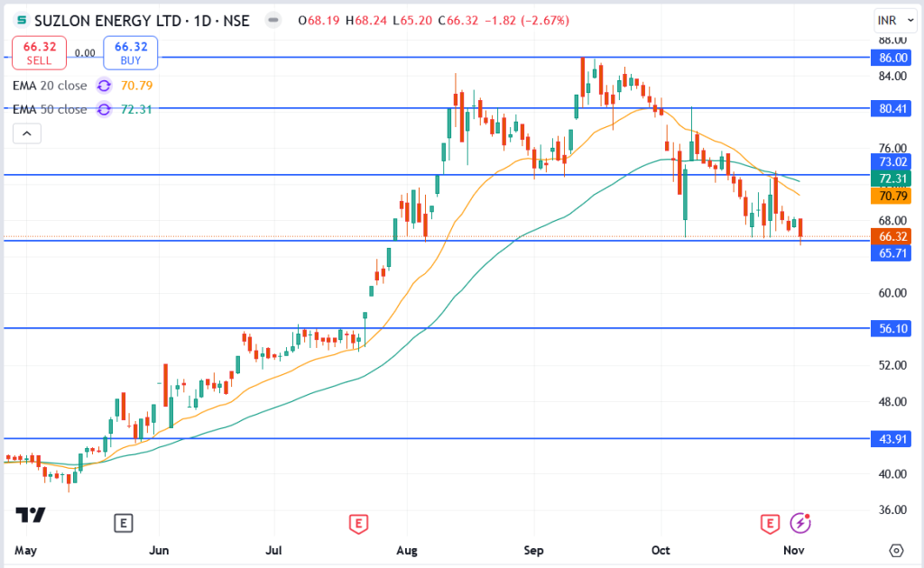Click the 60.00 tick on the price axis
This screenshot has width=924, height=568.
pyautogui.click(x=892, y=293)
